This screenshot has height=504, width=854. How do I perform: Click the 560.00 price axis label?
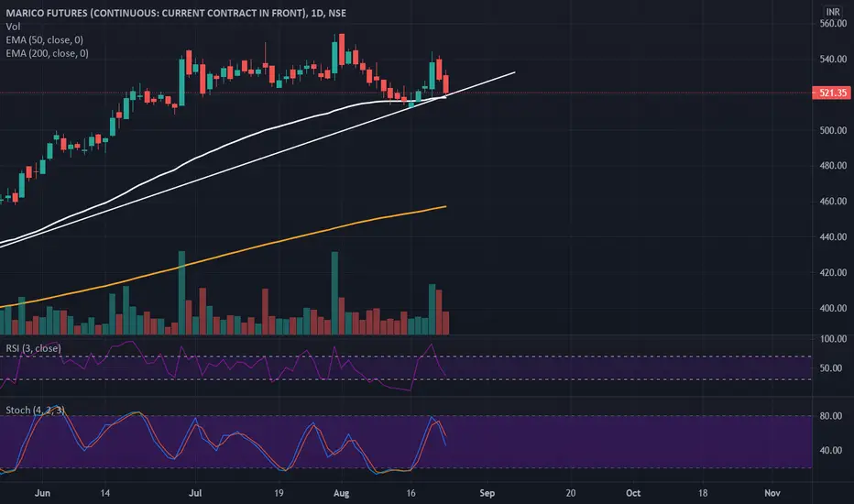pos(833,24)
